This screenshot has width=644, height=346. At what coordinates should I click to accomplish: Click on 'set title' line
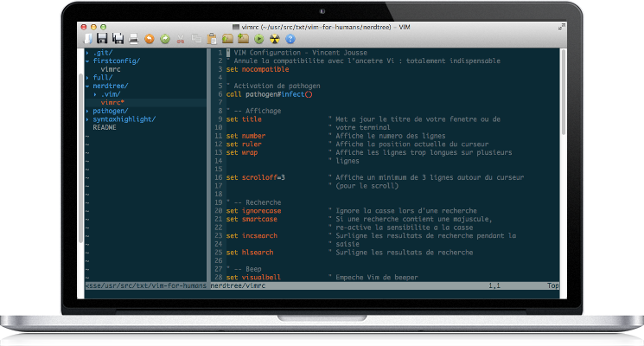coord(244,119)
